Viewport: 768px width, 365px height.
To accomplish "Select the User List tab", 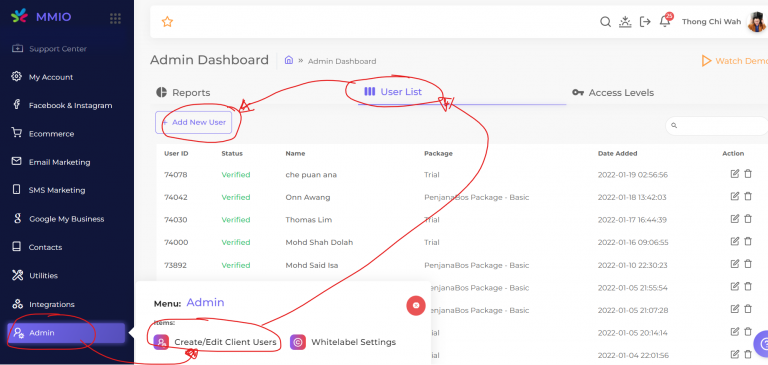I will point(393,92).
